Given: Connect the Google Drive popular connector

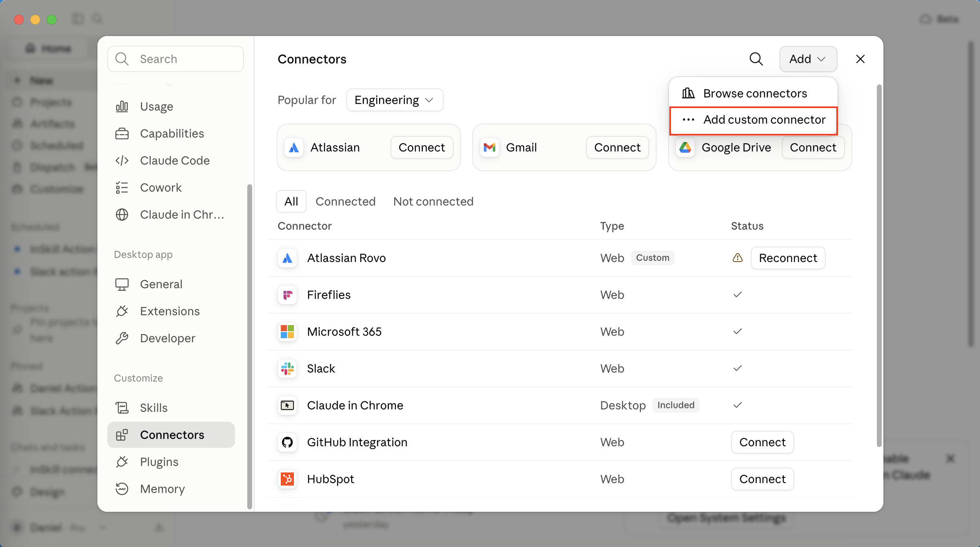Looking at the screenshot, I should pyautogui.click(x=813, y=147).
